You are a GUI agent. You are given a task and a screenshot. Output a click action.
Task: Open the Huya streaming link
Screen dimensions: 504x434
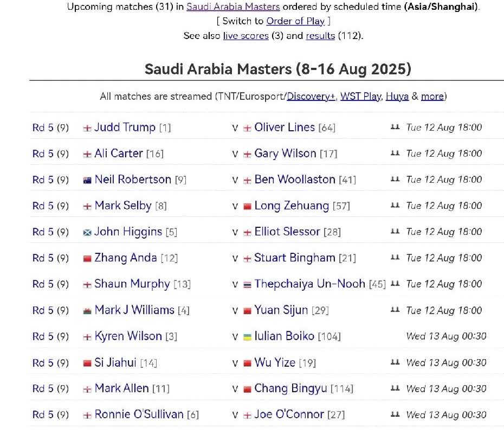tap(397, 97)
